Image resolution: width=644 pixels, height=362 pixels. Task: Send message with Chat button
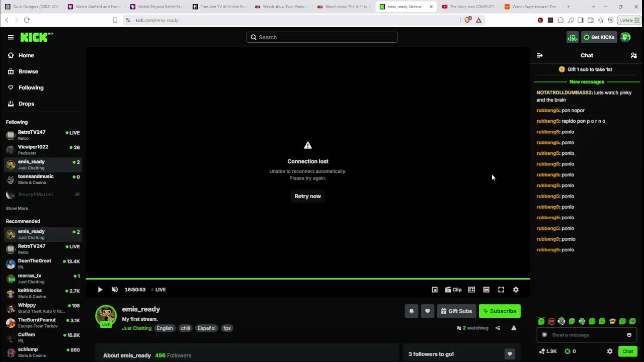pyautogui.click(x=628, y=351)
